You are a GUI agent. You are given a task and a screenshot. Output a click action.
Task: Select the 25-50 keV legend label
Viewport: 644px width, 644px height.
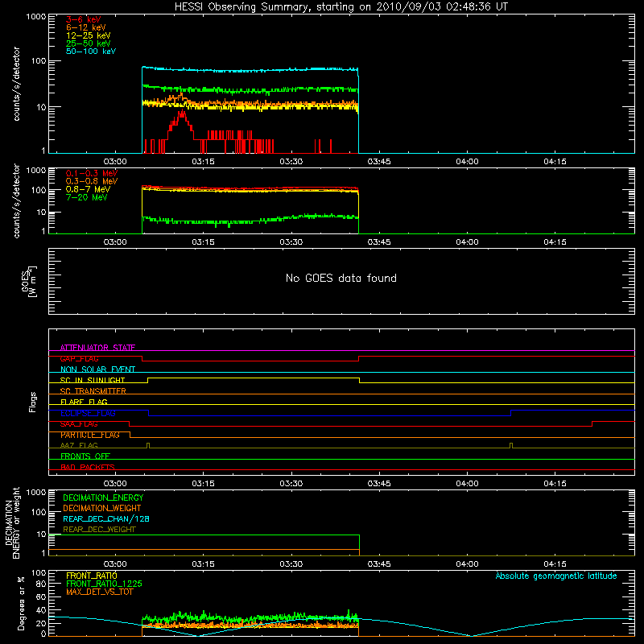(x=89, y=43)
